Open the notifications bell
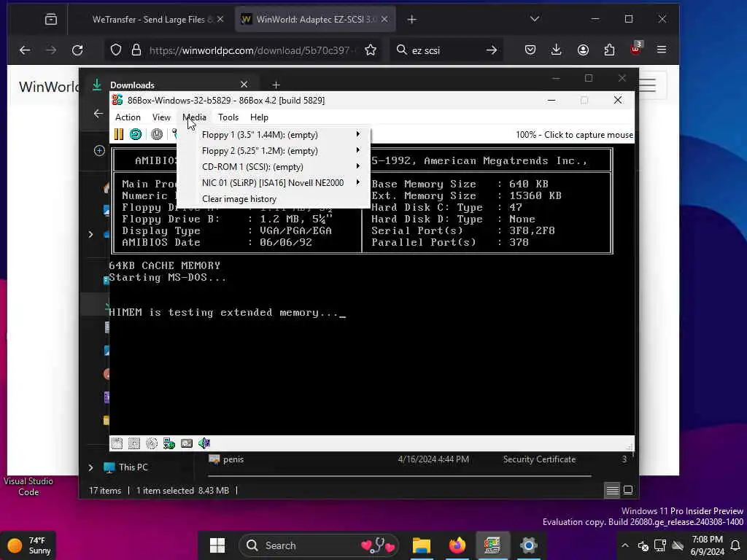This screenshot has height=560, width=747. tap(735, 545)
